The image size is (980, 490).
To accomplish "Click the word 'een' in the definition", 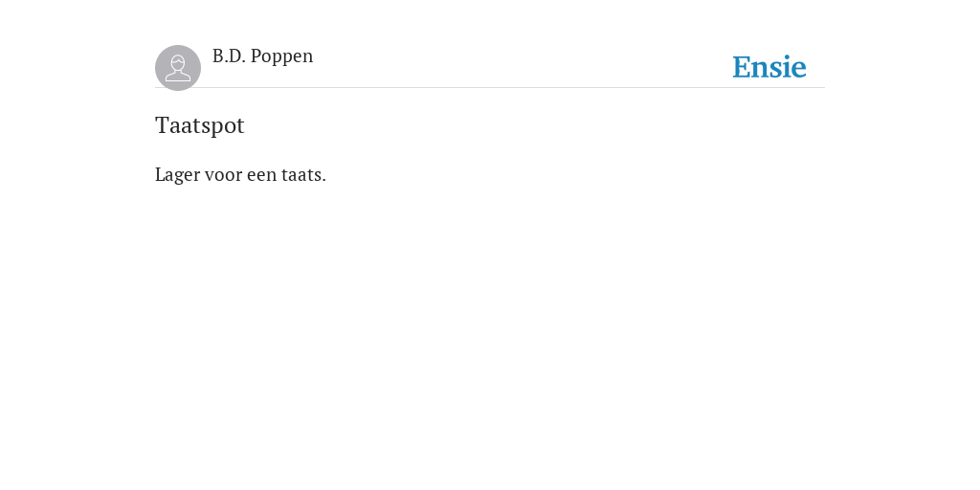I will click(262, 176).
